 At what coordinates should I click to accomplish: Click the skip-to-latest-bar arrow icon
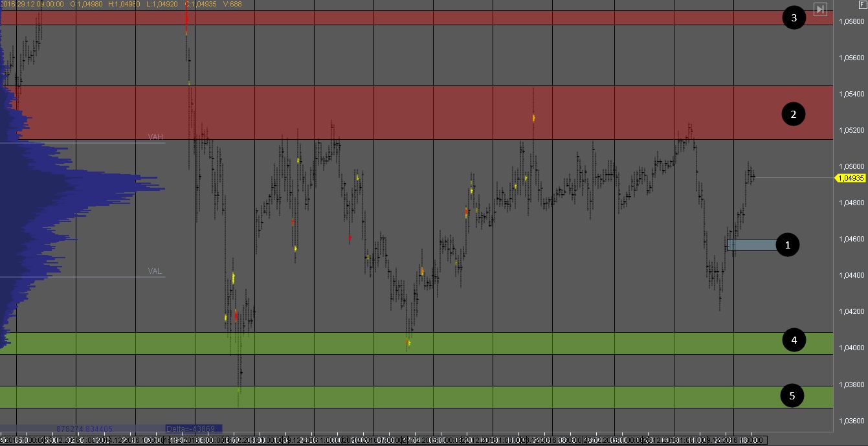point(820,9)
